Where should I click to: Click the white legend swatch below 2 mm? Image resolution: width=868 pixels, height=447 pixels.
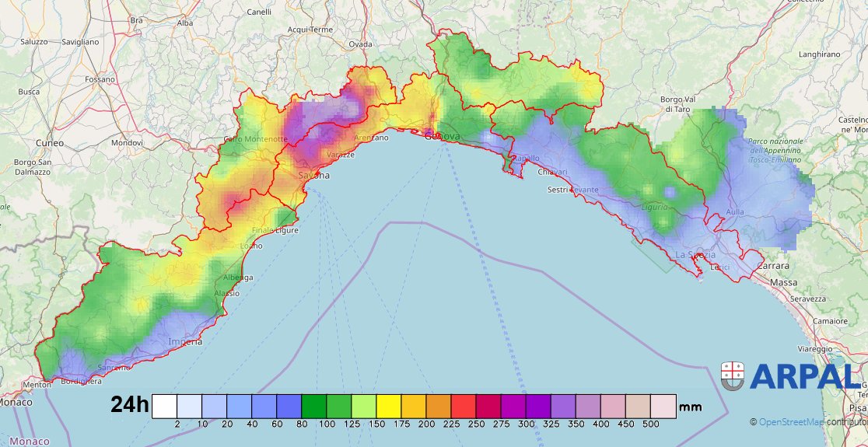164,406
